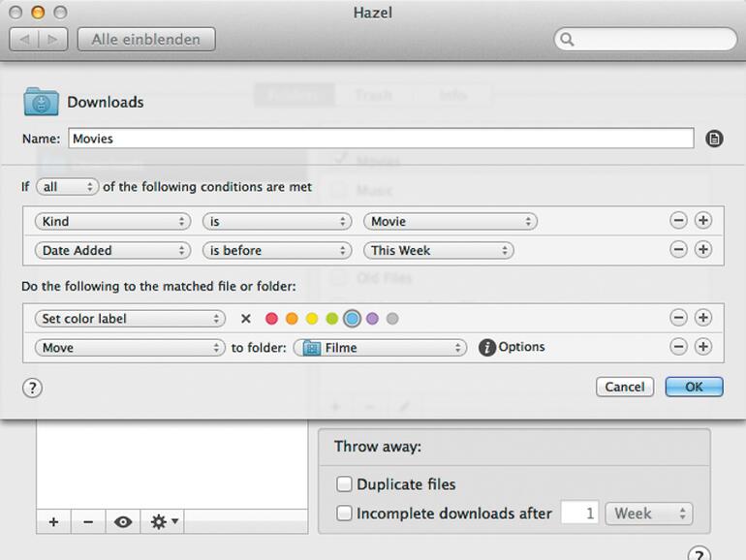The height and width of the screenshot is (560, 746).
Task: Click the forward navigation arrow
Action: tap(53, 39)
